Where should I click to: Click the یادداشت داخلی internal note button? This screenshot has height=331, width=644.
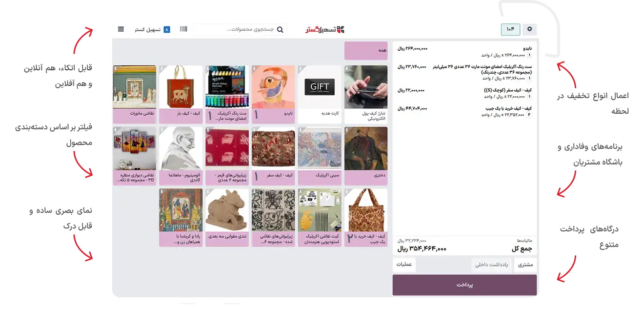[492, 265]
